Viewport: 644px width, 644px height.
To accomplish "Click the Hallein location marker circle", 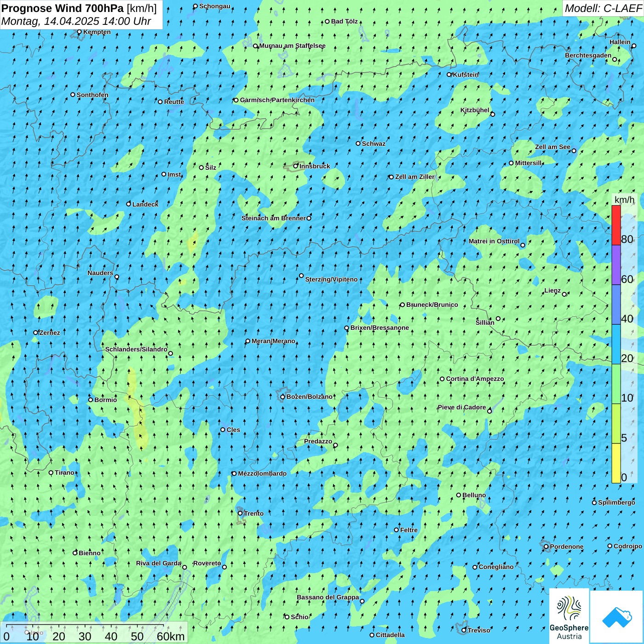I will pos(633,46).
